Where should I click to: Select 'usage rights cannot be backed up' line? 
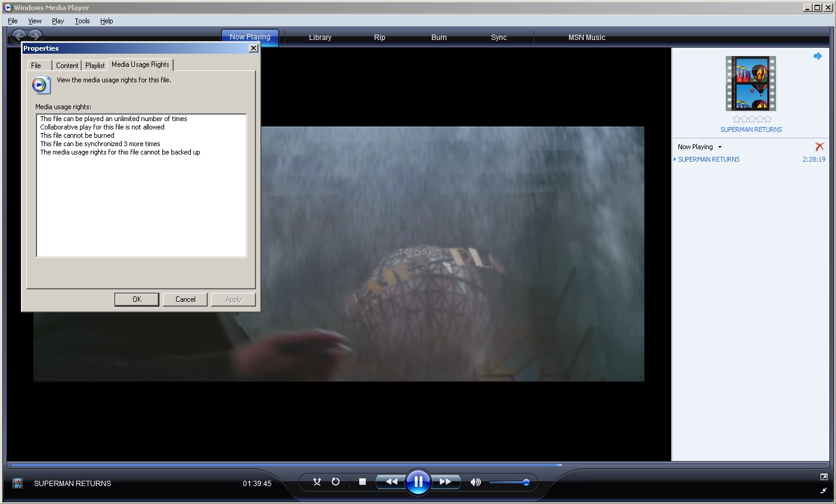(x=120, y=152)
